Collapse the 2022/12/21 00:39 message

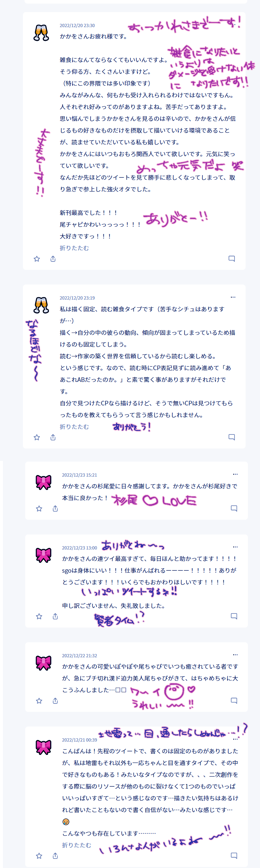pyautogui.click(x=77, y=845)
